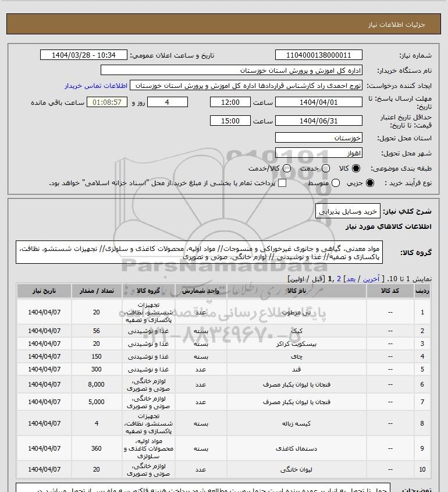
Task: Click the گروه کالا column header
Action: (x=148, y=291)
